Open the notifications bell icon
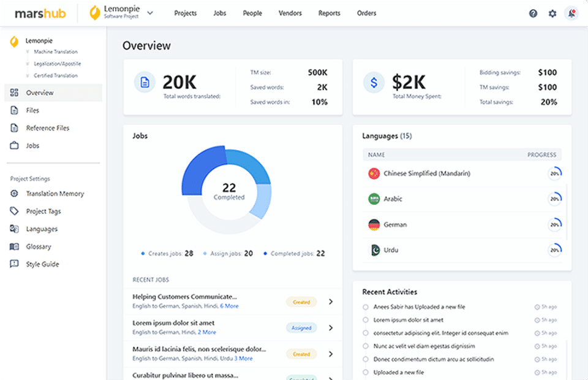The width and height of the screenshot is (588, 380). coord(571,13)
